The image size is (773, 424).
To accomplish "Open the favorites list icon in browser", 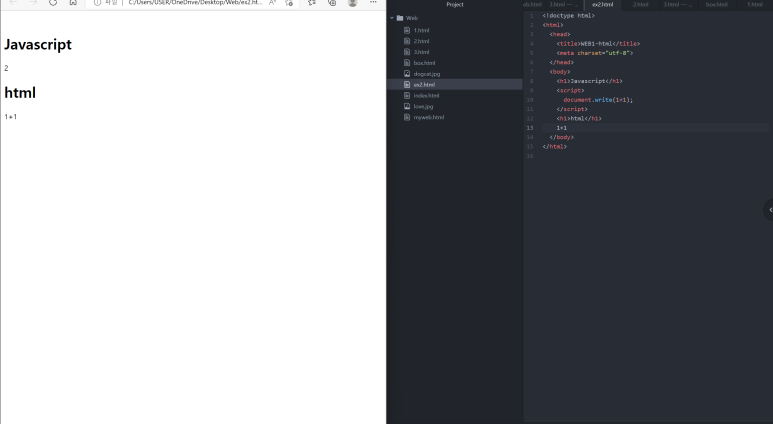I will pos(312,3).
